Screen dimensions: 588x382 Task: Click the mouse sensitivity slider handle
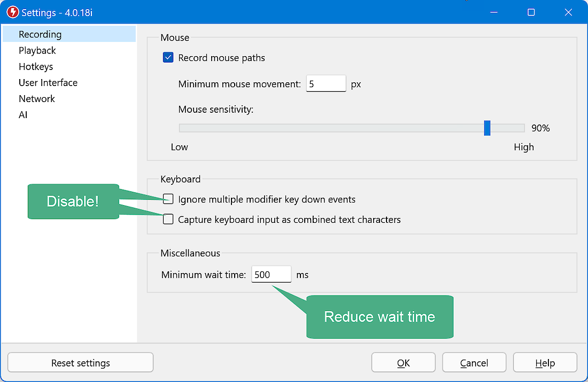click(x=487, y=128)
